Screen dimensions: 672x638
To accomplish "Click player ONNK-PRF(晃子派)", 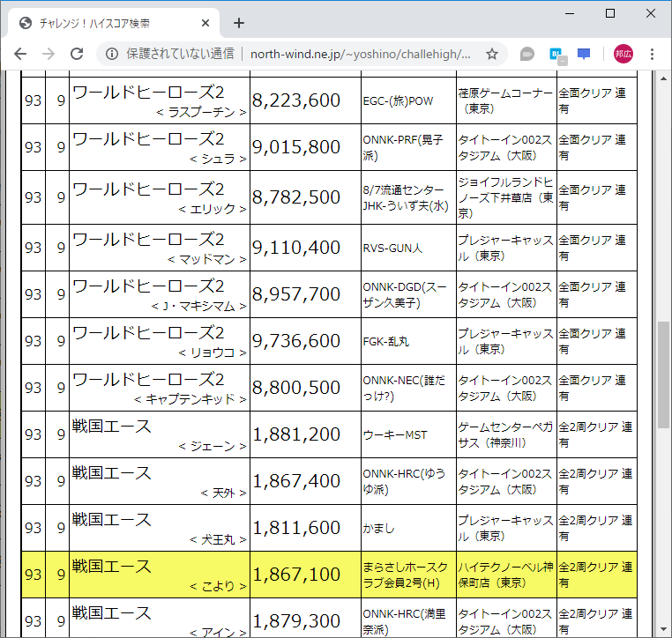I will 403,147.
